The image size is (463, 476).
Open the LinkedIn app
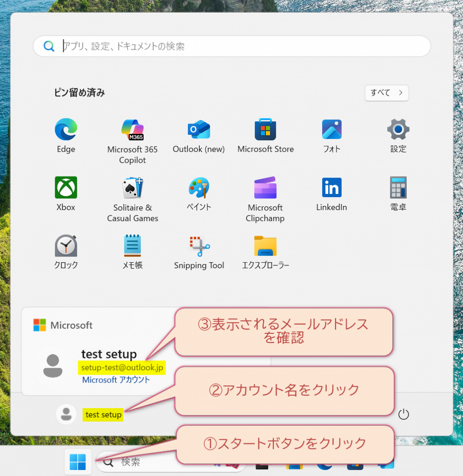pyautogui.click(x=331, y=188)
